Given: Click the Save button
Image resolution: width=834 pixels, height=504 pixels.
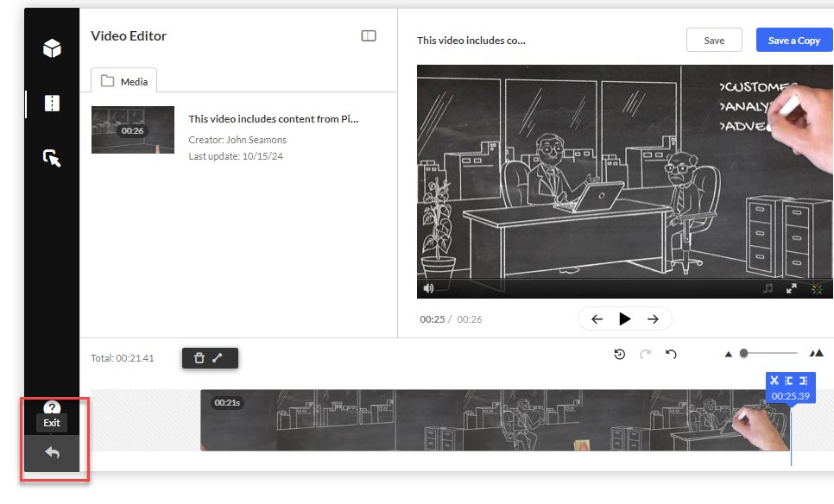Looking at the screenshot, I should pos(714,41).
